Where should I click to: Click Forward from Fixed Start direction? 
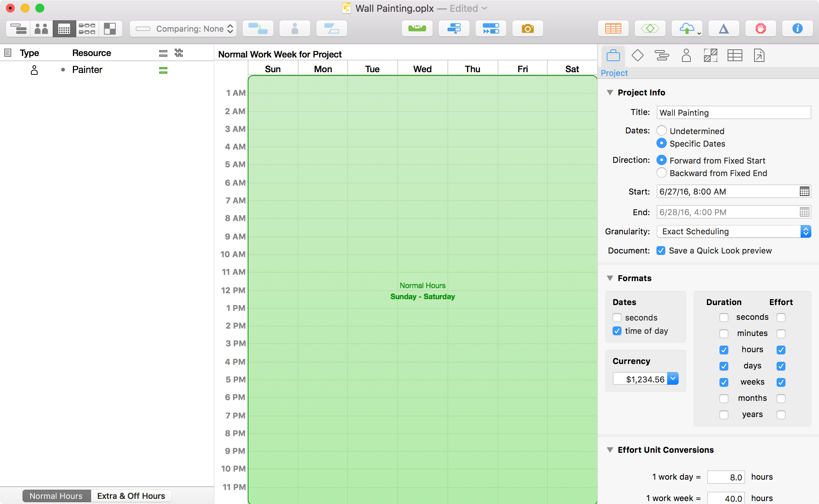[x=662, y=160]
